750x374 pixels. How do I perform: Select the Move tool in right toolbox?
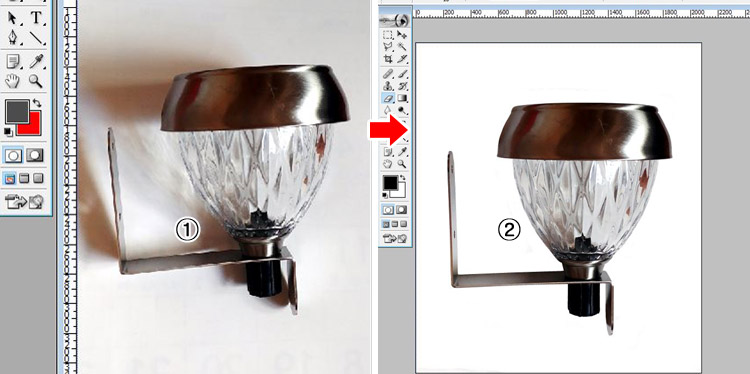click(402, 35)
